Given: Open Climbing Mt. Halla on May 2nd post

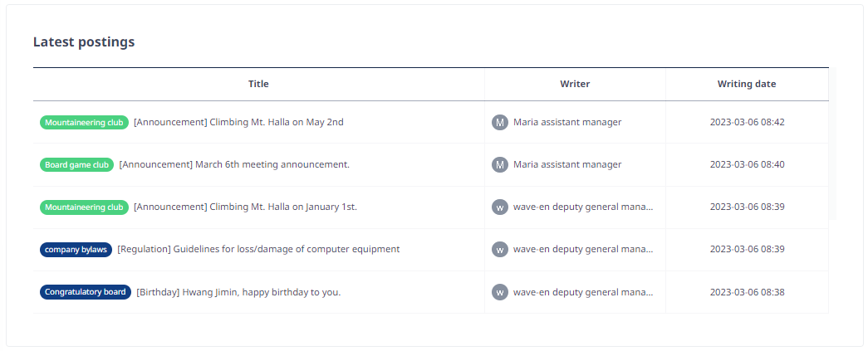Looking at the screenshot, I should [x=238, y=122].
